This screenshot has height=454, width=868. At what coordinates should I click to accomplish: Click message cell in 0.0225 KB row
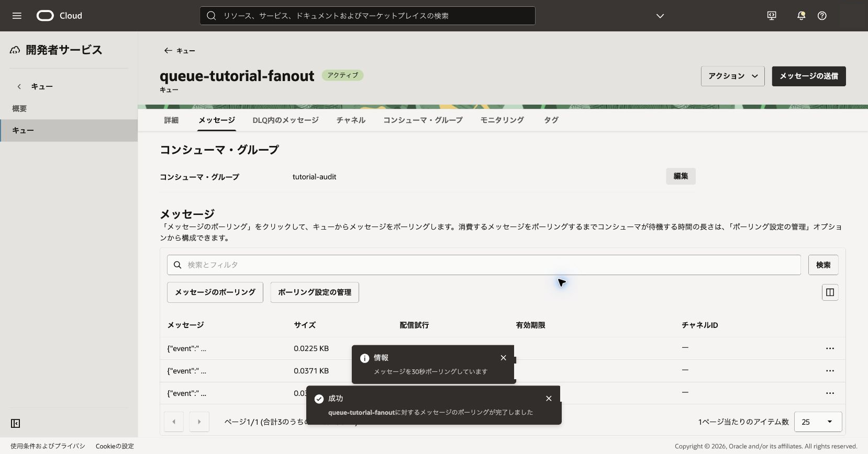tap(186, 348)
